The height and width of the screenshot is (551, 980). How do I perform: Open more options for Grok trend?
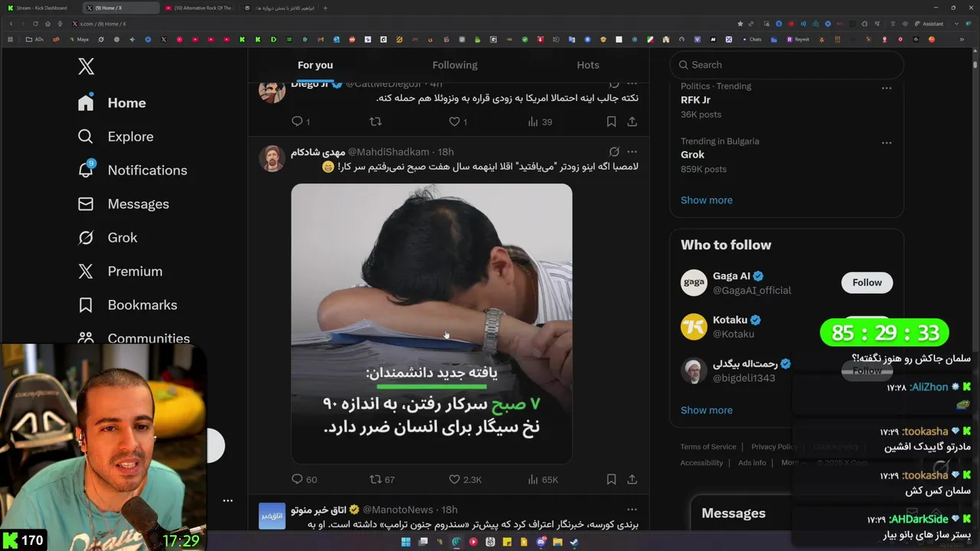click(886, 142)
